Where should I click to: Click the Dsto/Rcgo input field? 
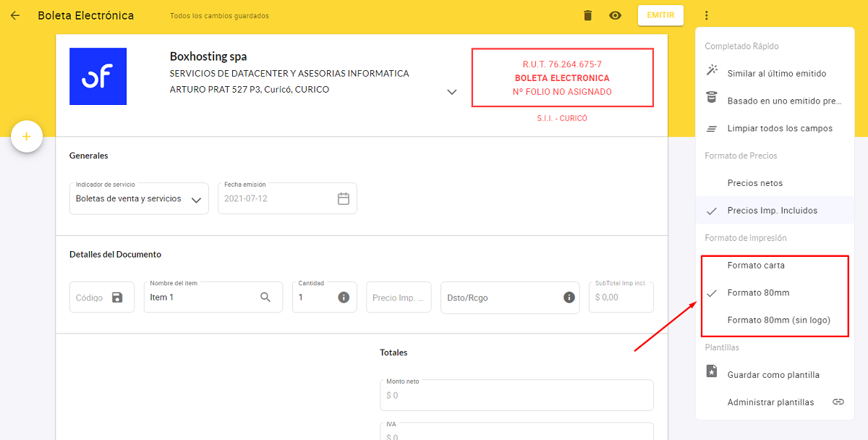[510, 297]
